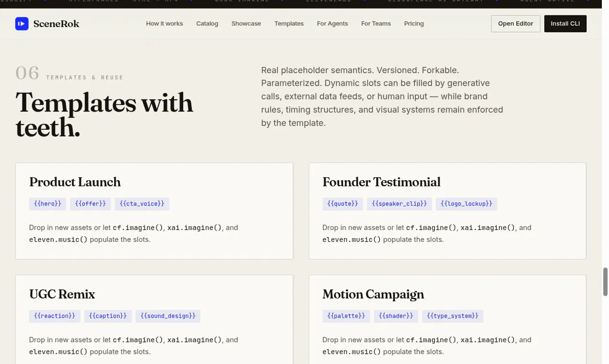The image size is (609, 364).
Task: Visit the For Teams page
Action: click(x=376, y=23)
